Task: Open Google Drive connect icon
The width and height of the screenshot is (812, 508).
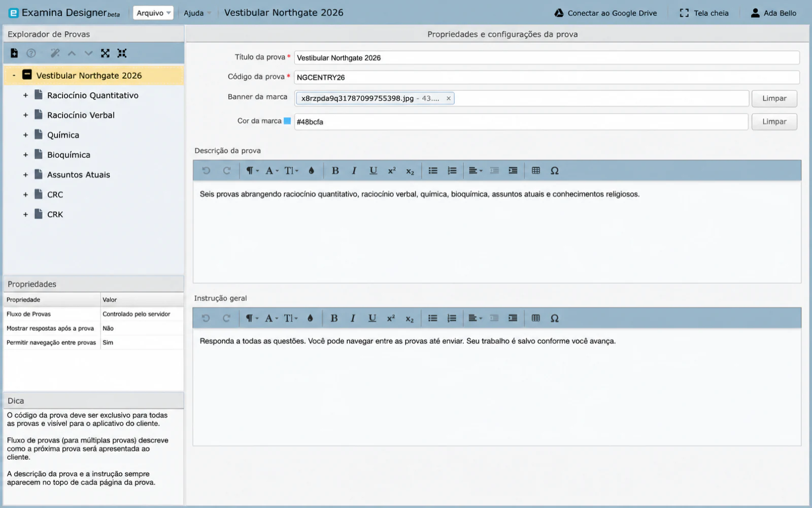Action: [x=559, y=13]
